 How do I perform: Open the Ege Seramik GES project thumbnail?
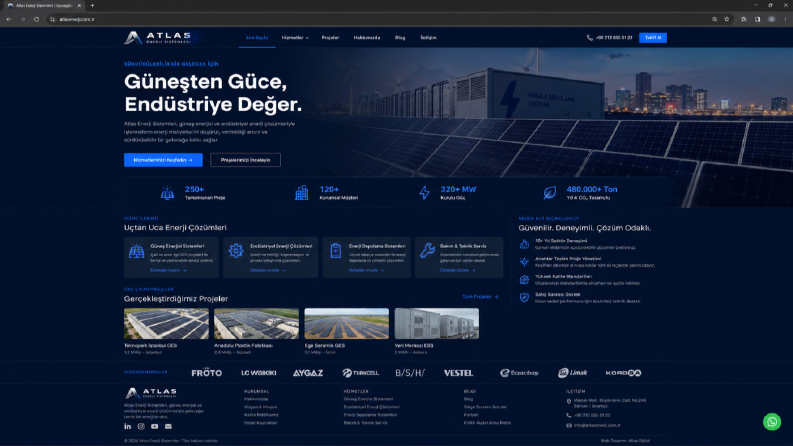(x=346, y=324)
